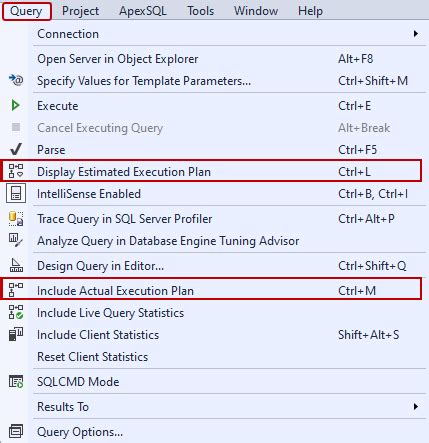This screenshot has width=429, height=443.
Task: Open the ApexSQL menu
Action: coord(143,11)
